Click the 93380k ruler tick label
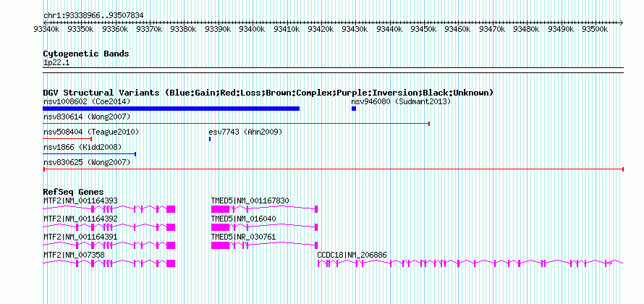 [182, 29]
